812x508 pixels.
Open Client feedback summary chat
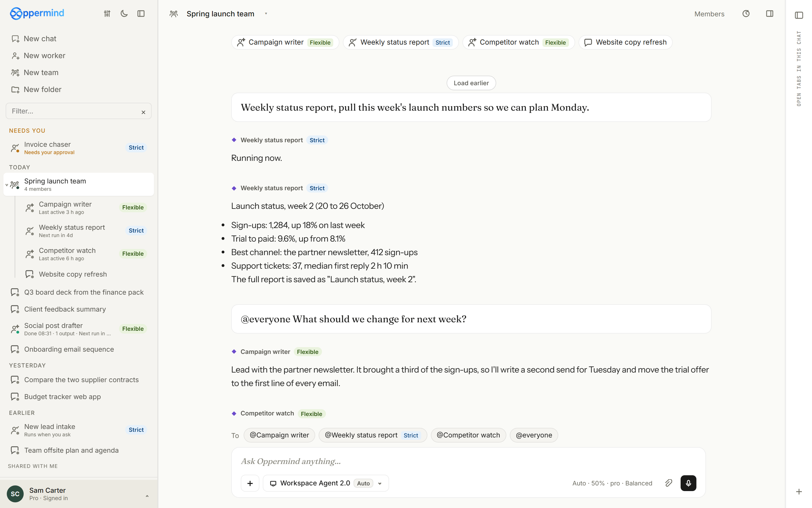tap(79, 309)
